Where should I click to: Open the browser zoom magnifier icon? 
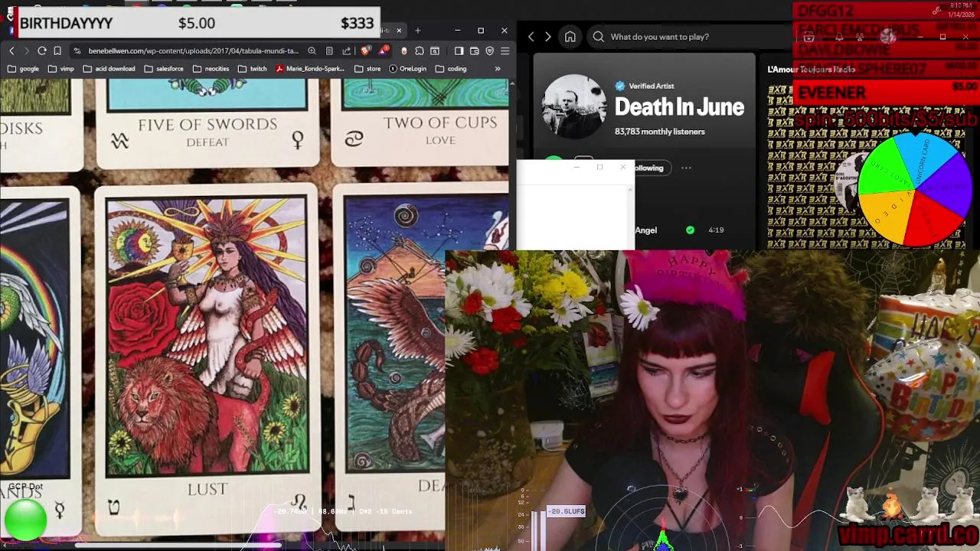tap(312, 51)
